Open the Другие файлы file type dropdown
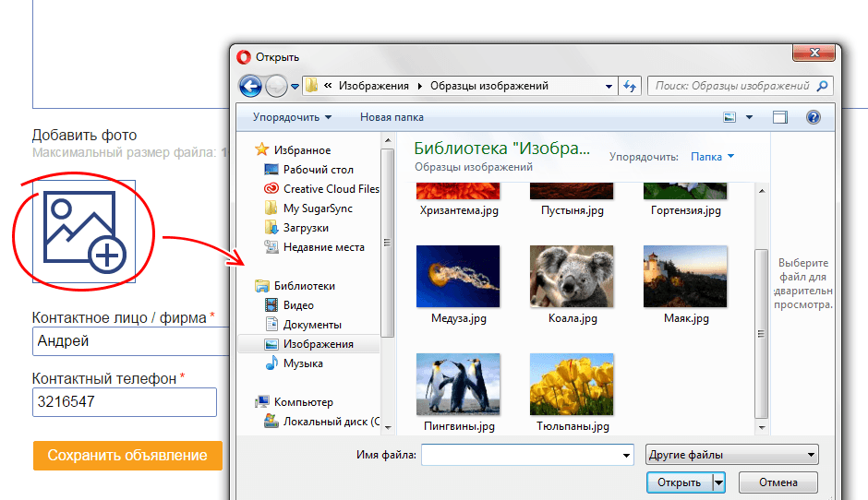This screenshot has width=868, height=500. pyautogui.click(x=733, y=455)
